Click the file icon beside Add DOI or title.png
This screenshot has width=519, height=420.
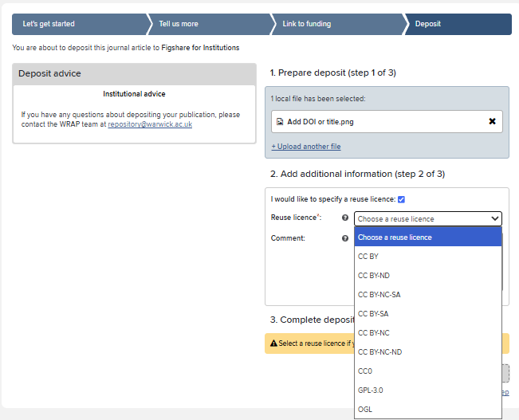[x=280, y=122]
